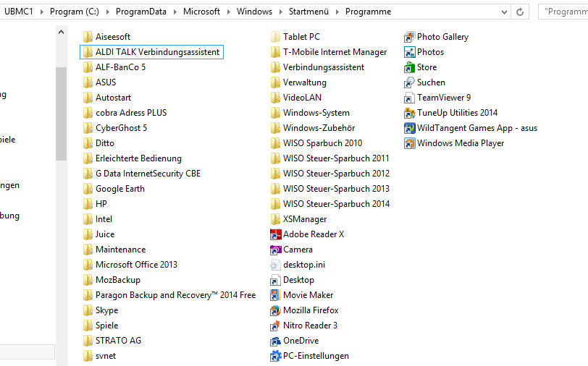
Task: Click the desktop.ini file icon
Action: tap(276, 265)
